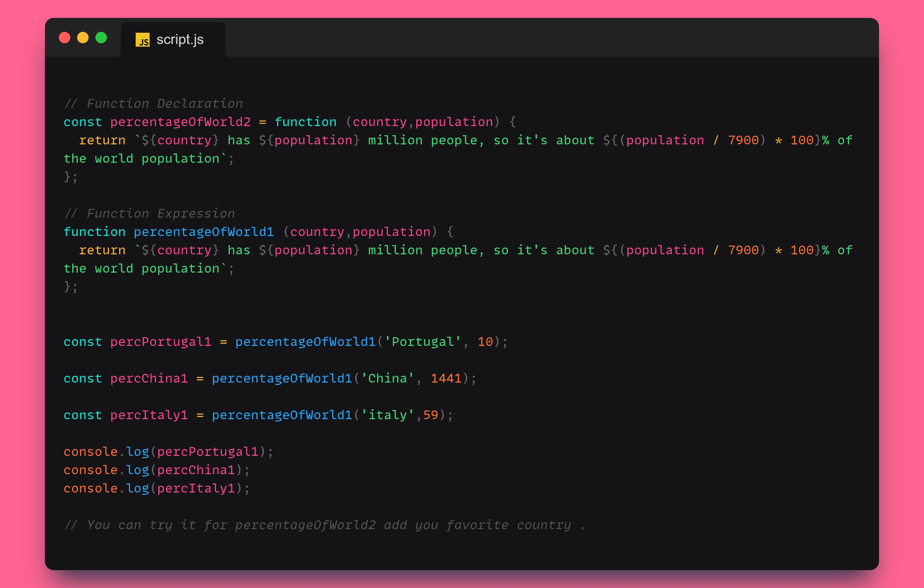924x588 pixels.
Task: Click percentageOfWorld2 in the const declaration
Action: (x=180, y=122)
